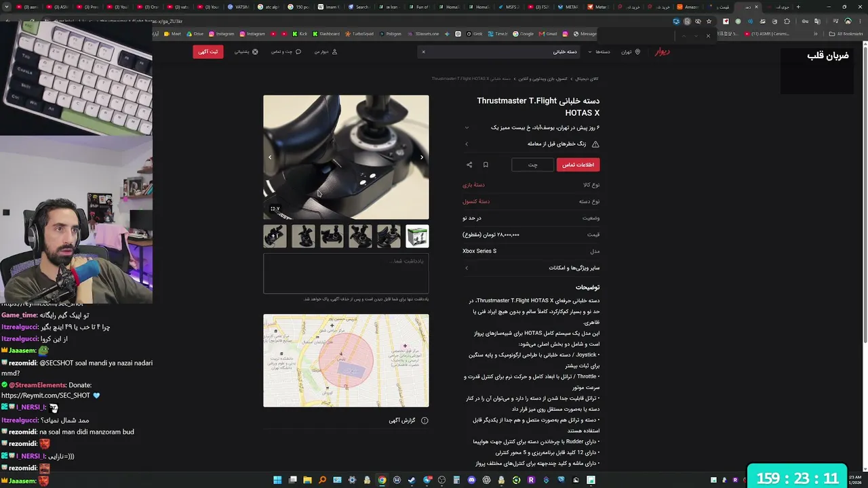Open the All Bookmarks folder
868x488 pixels.
846,34
